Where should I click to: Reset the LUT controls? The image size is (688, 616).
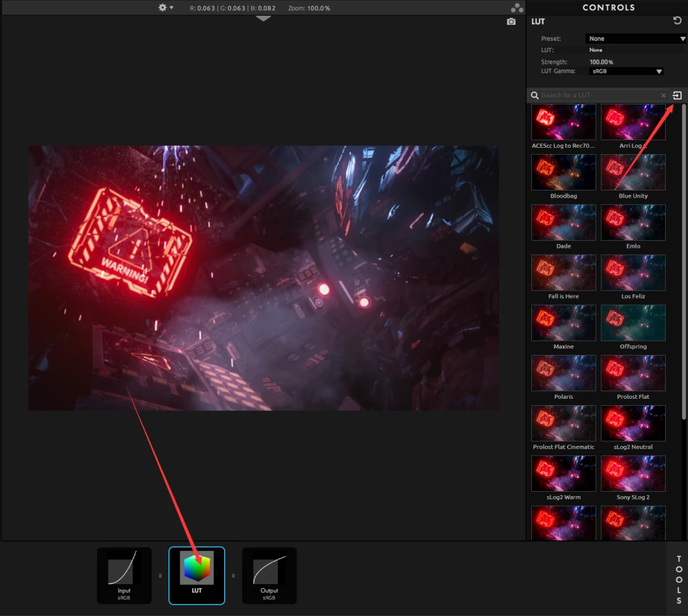click(677, 21)
